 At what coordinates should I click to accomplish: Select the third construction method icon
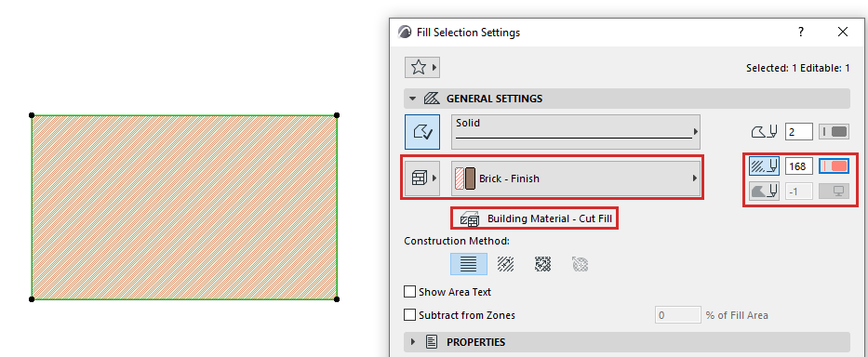coord(543,264)
